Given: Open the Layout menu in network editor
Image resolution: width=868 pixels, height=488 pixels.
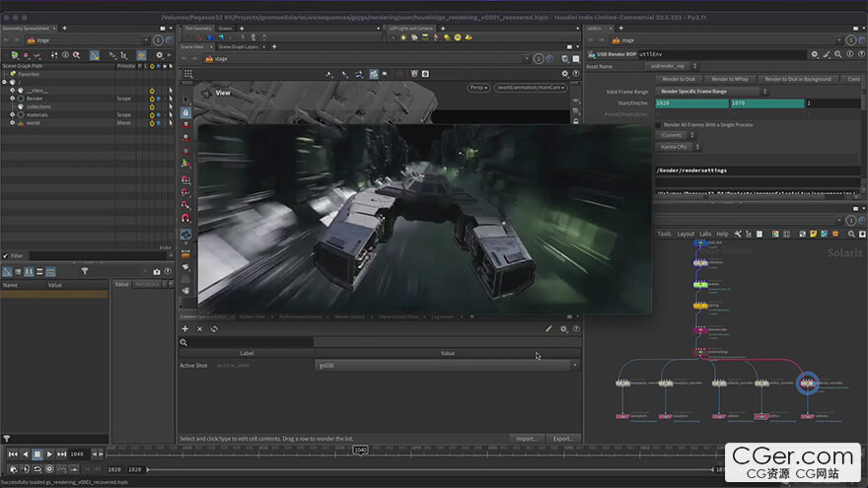Looking at the screenshot, I should pos(686,234).
